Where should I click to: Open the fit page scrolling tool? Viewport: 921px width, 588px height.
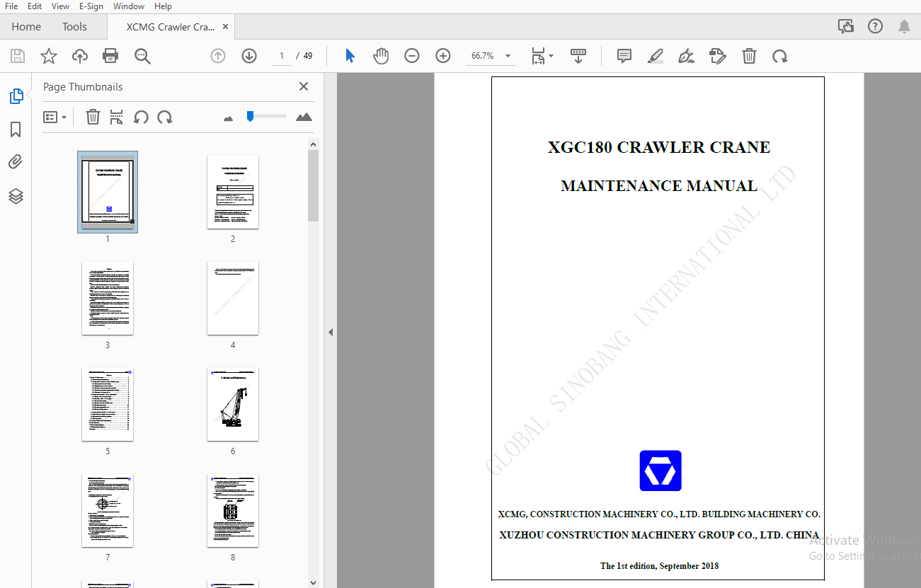point(538,56)
